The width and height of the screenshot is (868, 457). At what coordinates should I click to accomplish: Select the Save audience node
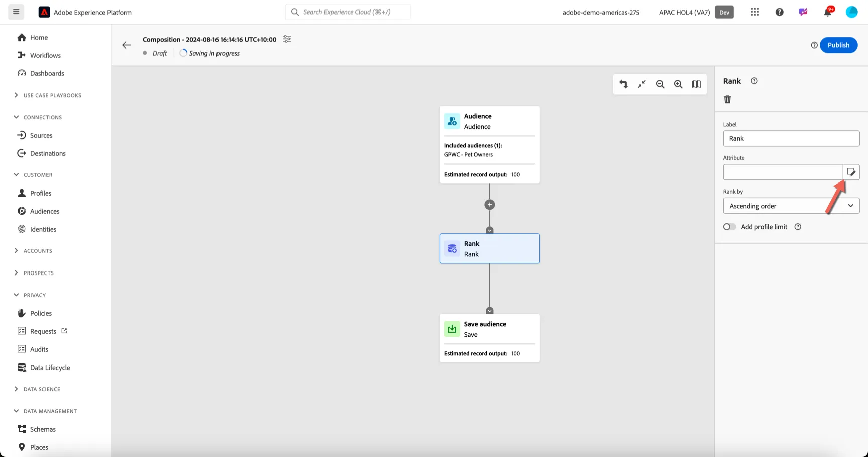(490, 338)
